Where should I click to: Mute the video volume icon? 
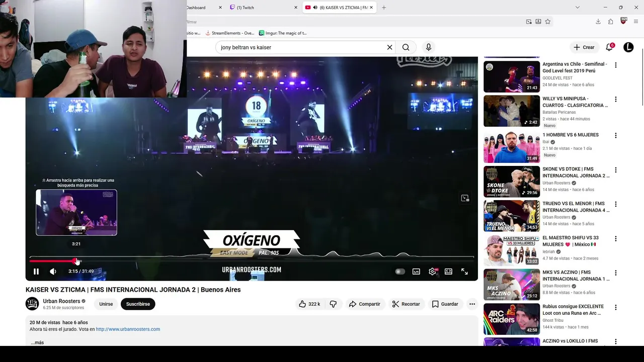[53, 271]
